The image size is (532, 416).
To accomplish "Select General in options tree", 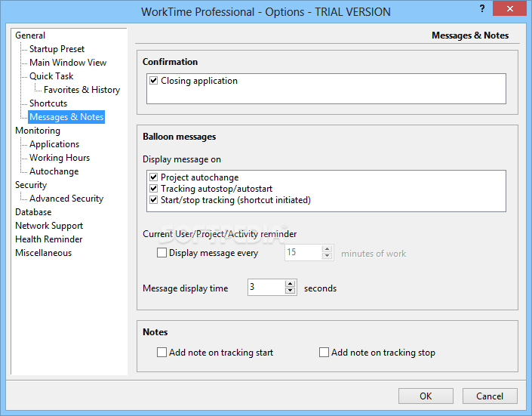I will 30,35.
